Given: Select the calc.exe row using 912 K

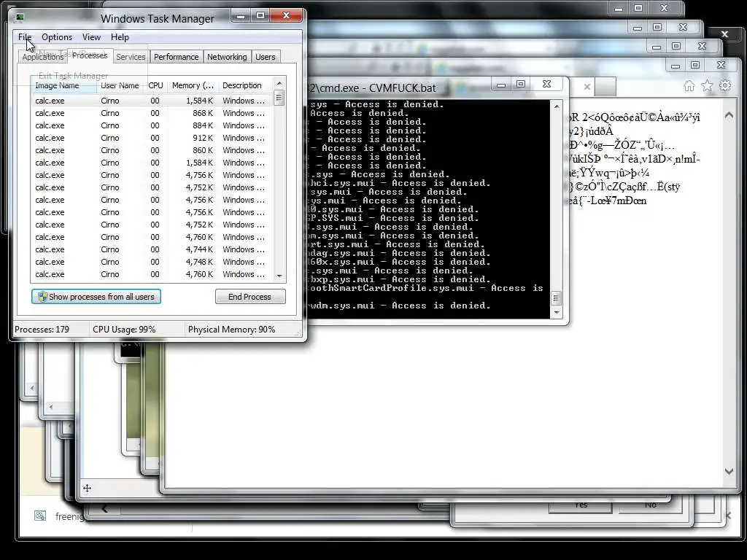Looking at the screenshot, I should pyautogui.click(x=152, y=138).
